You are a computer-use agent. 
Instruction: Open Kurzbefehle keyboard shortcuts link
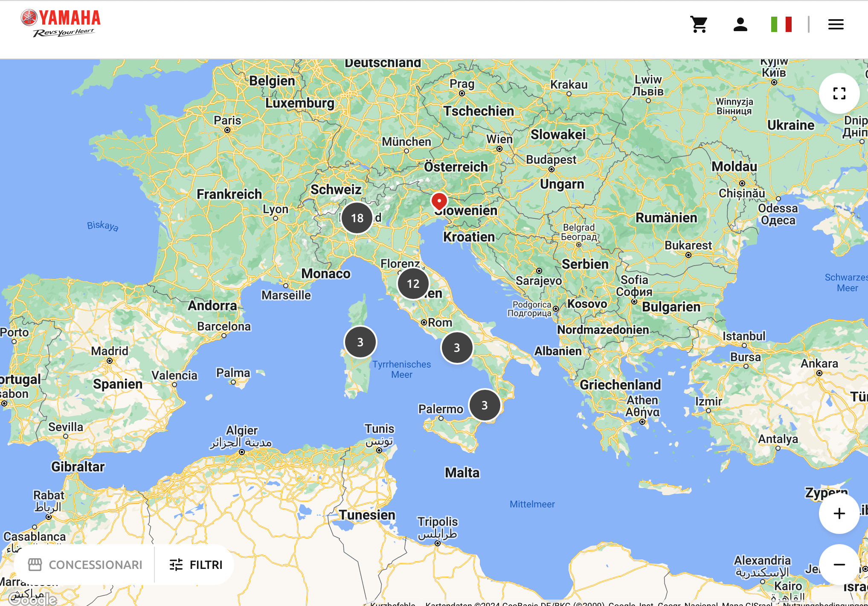point(392,604)
